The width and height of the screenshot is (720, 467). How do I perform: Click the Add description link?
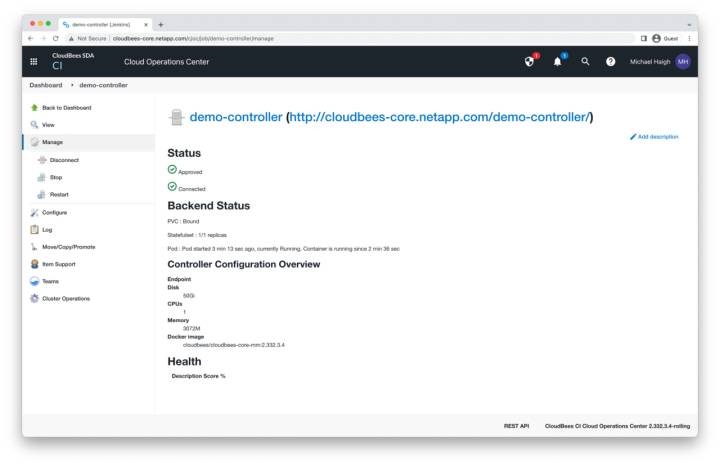[x=657, y=136]
